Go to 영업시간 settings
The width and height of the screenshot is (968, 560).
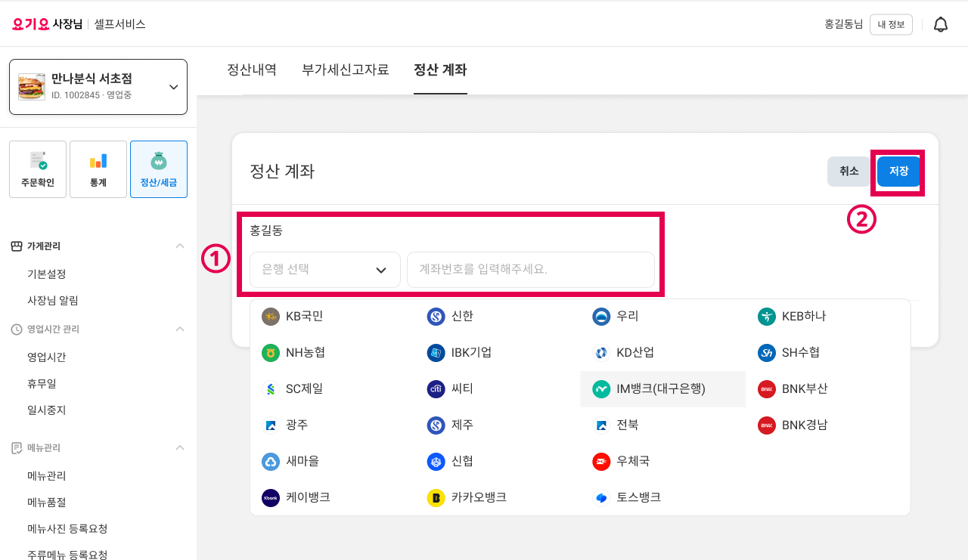(47, 357)
